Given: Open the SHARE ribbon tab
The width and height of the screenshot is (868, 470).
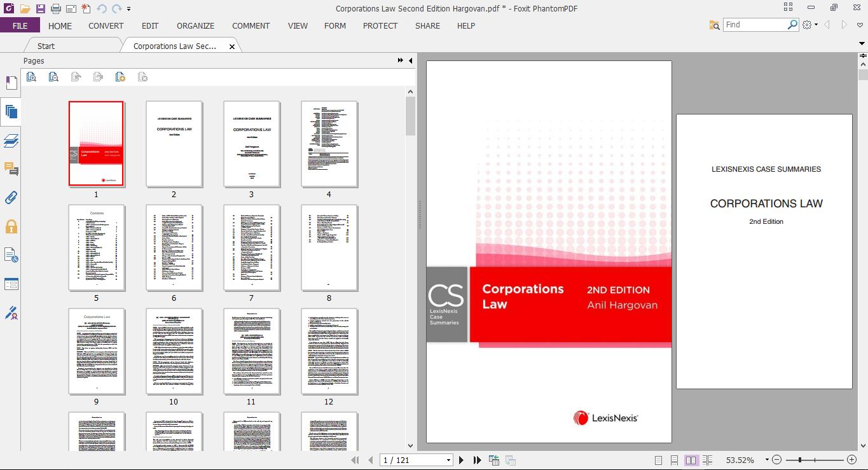Looking at the screenshot, I should click(427, 26).
